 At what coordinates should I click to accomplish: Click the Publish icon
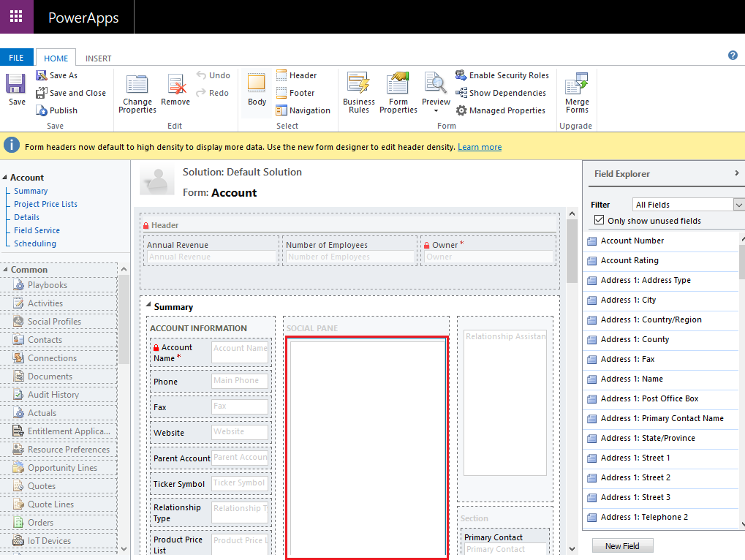click(x=42, y=110)
